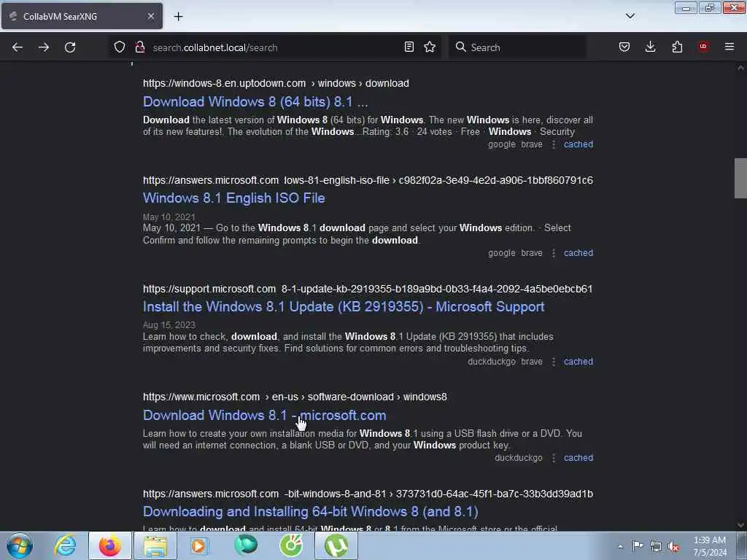Open the network status tray icon
Screen dimensions: 747x560
tap(656, 547)
